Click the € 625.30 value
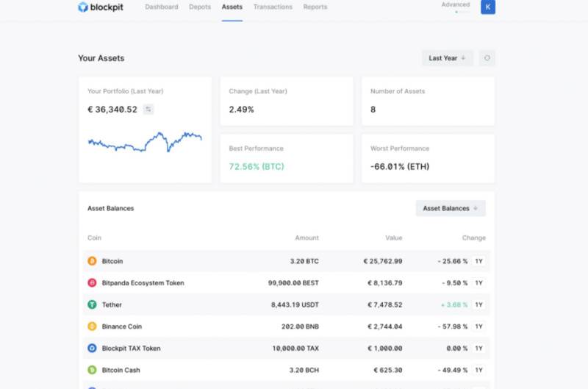The image size is (588, 389). coord(388,370)
